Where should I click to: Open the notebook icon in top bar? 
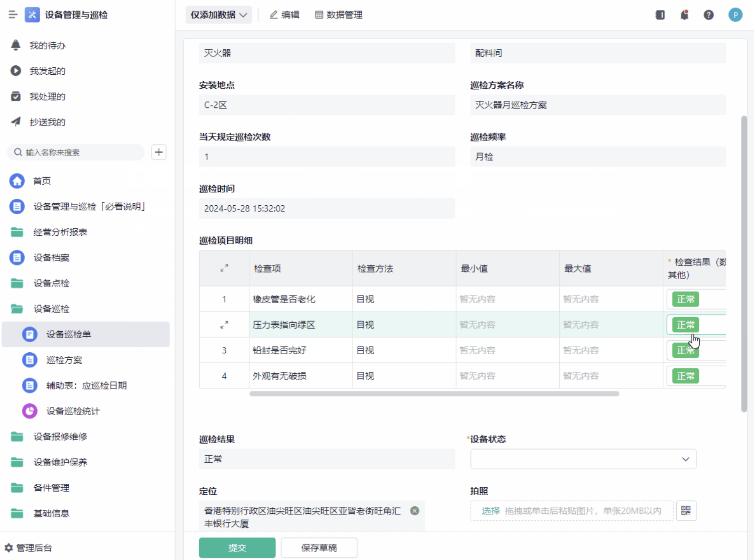[x=660, y=15]
